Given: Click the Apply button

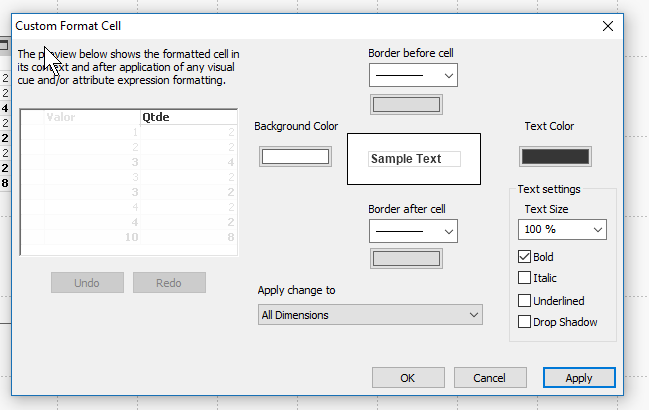Looking at the screenshot, I should (579, 378).
